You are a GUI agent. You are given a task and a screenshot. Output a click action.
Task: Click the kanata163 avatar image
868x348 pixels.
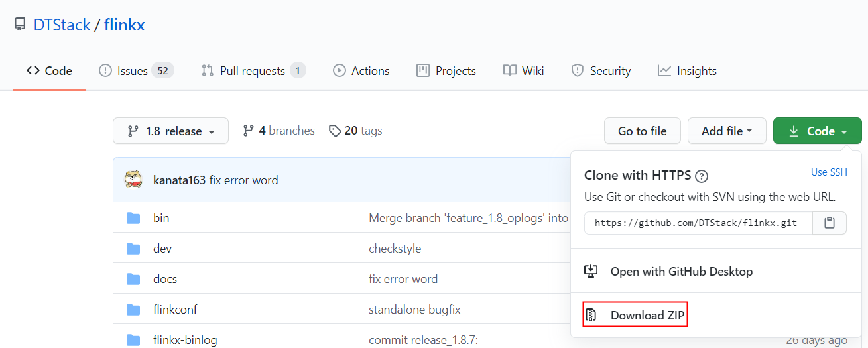click(x=134, y=180)
